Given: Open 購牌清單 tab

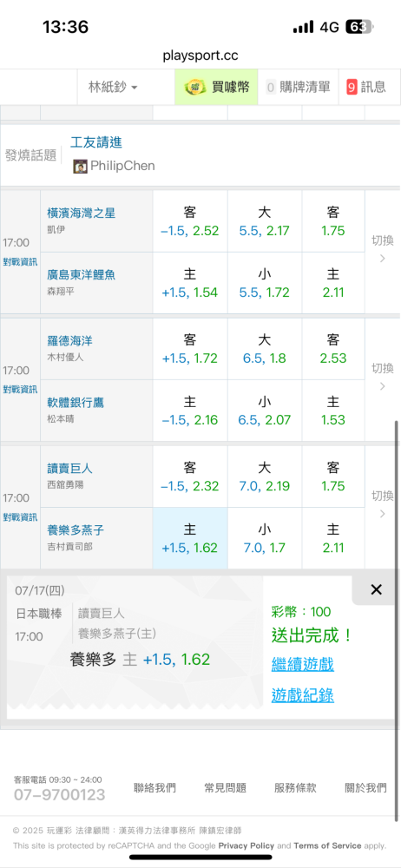Looking at the screenshot, I should click(298, 87).
